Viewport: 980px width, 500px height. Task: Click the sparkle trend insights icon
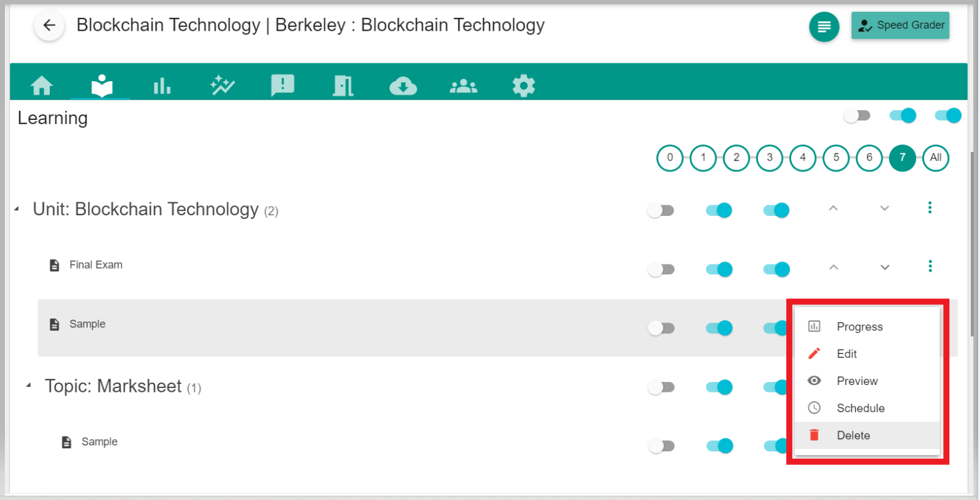222,85
